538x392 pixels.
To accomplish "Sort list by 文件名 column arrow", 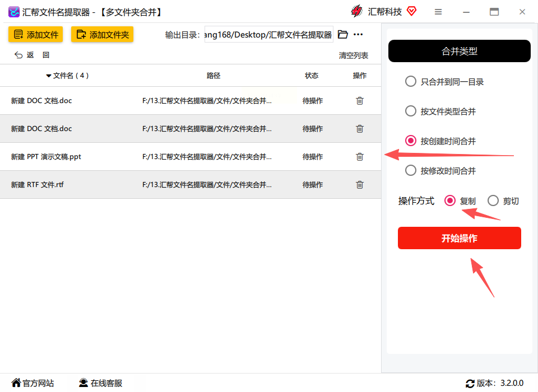I will (x=49, y=76).
